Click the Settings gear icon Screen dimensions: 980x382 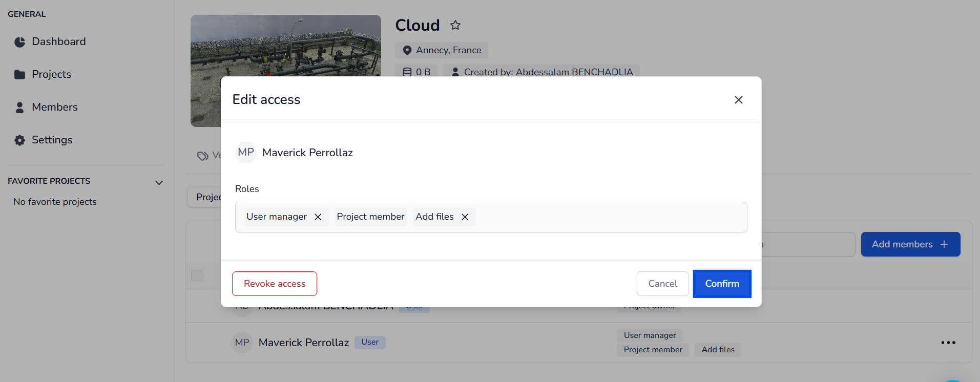19,140
